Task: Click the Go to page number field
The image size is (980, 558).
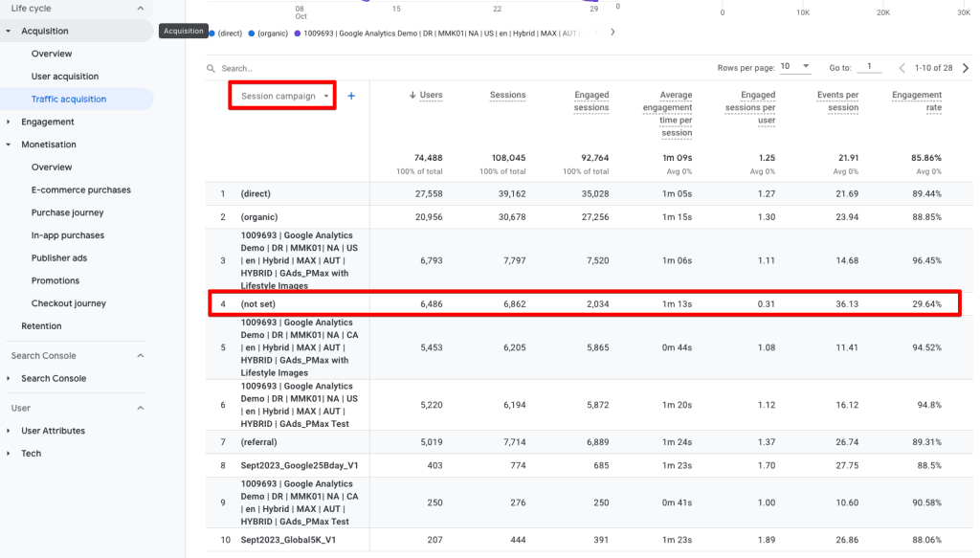Action: [868, 67]
